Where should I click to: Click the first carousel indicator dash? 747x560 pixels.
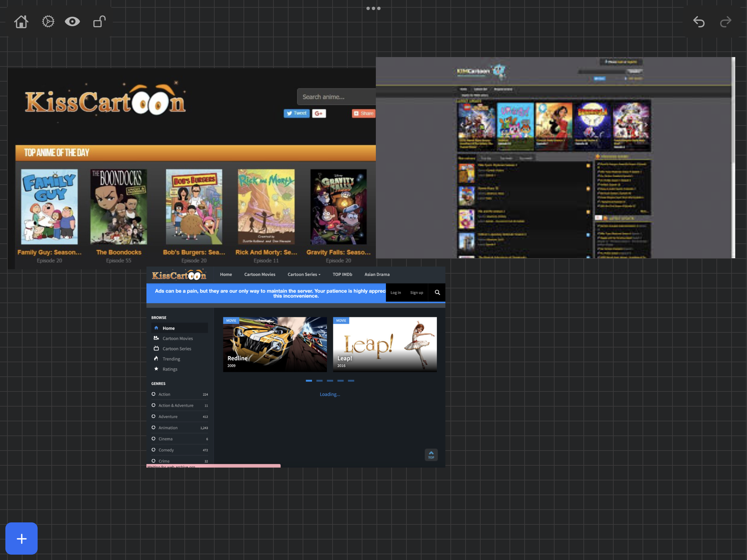coord(309,380)
